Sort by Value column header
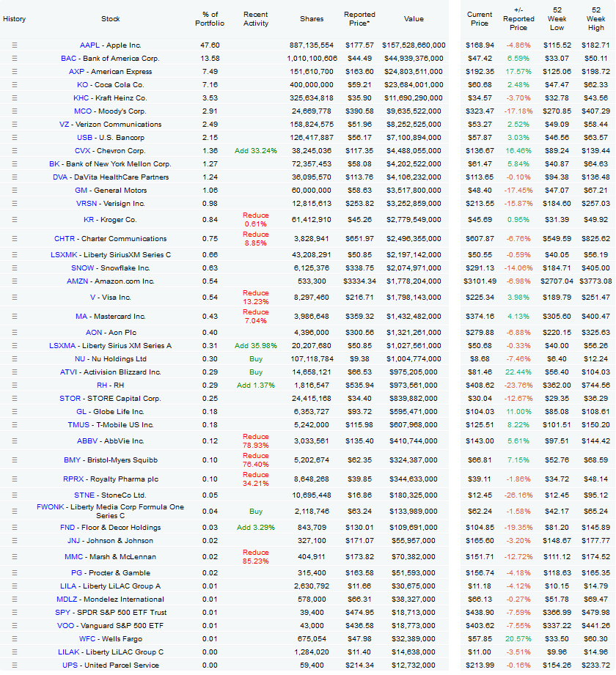Screen dimensions: 616x675 414,19
